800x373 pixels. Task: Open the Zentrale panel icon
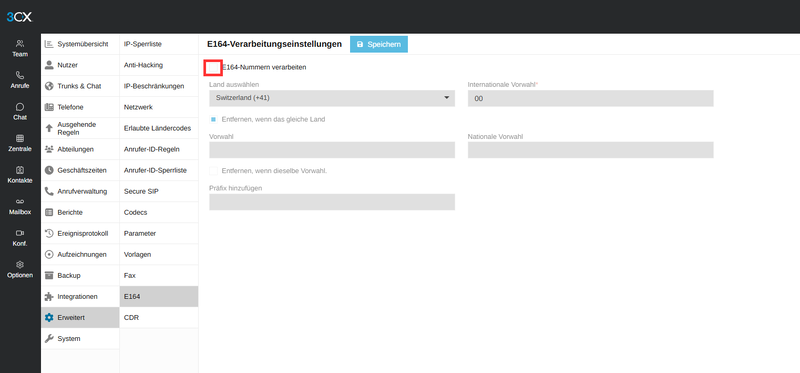[20, 138]
